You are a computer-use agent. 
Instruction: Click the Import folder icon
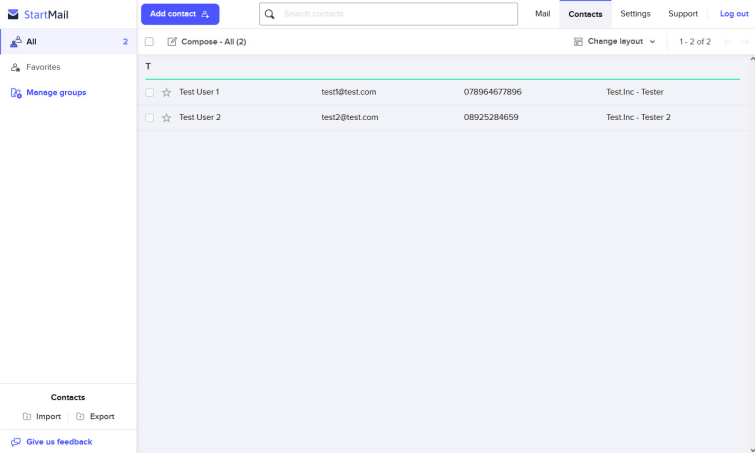(x=27, y=416)
